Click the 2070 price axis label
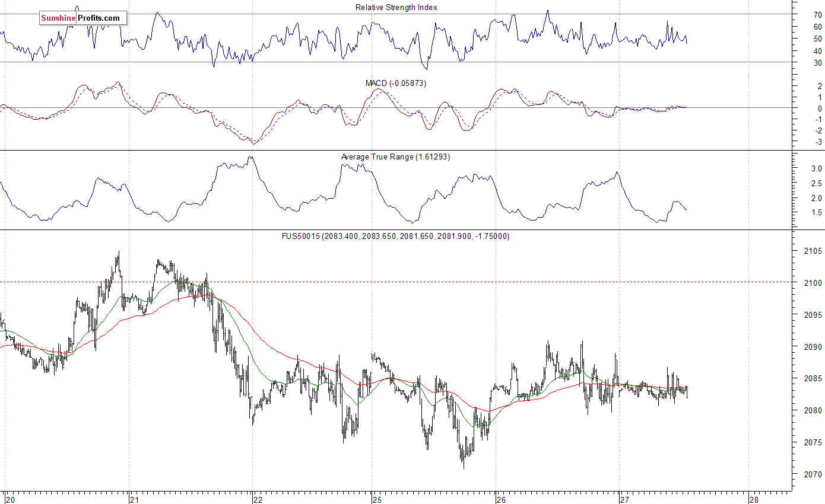Screen dimensions: 825x504 813,475
